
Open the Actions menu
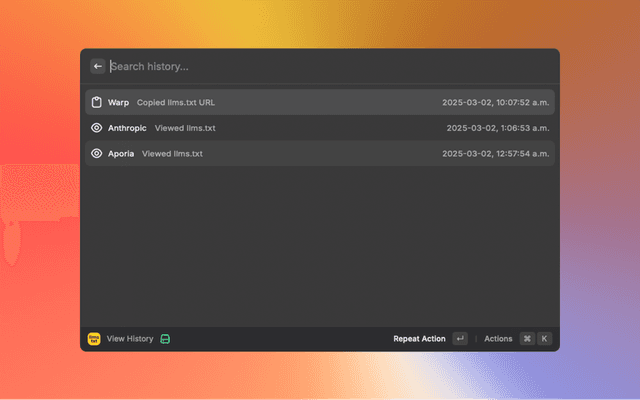498,339
